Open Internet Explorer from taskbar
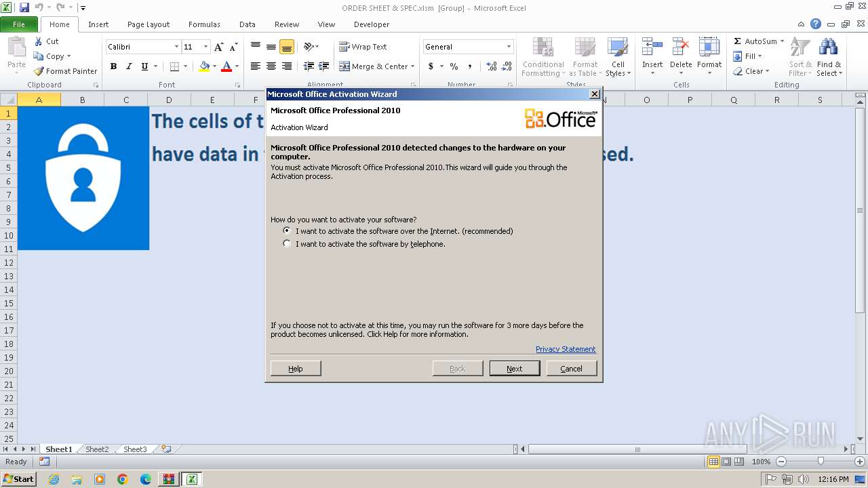The height and width of the screenshot is (488, 868). point(54,479)
